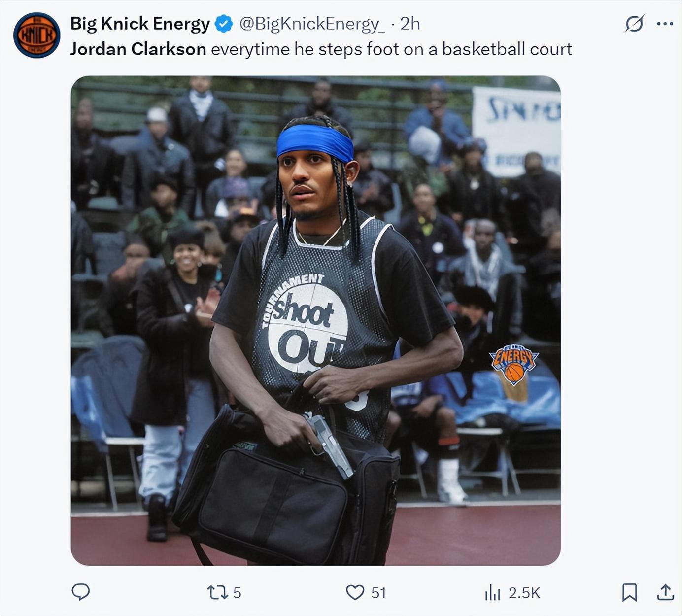Image resolution: width=682 pixels, height=616 pixels.
Task: Open the tweet via 2h timestamp
Action: [409, 24]
